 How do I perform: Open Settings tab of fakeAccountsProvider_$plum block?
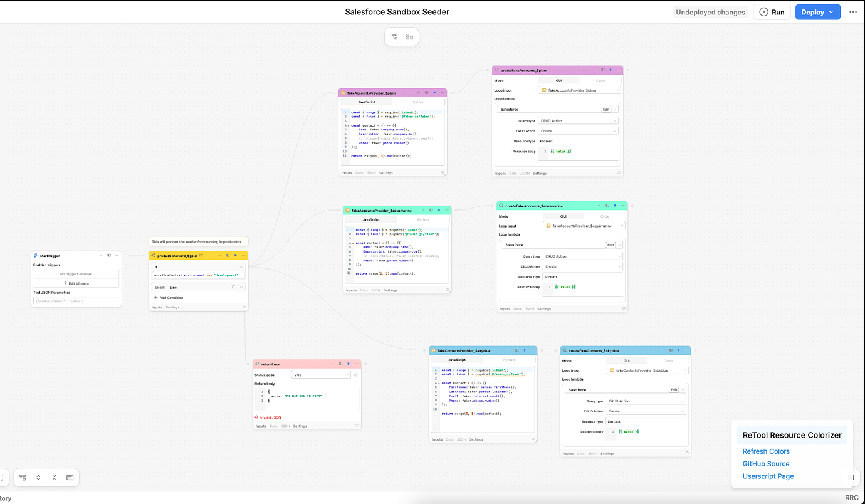(x=386, y=172)
